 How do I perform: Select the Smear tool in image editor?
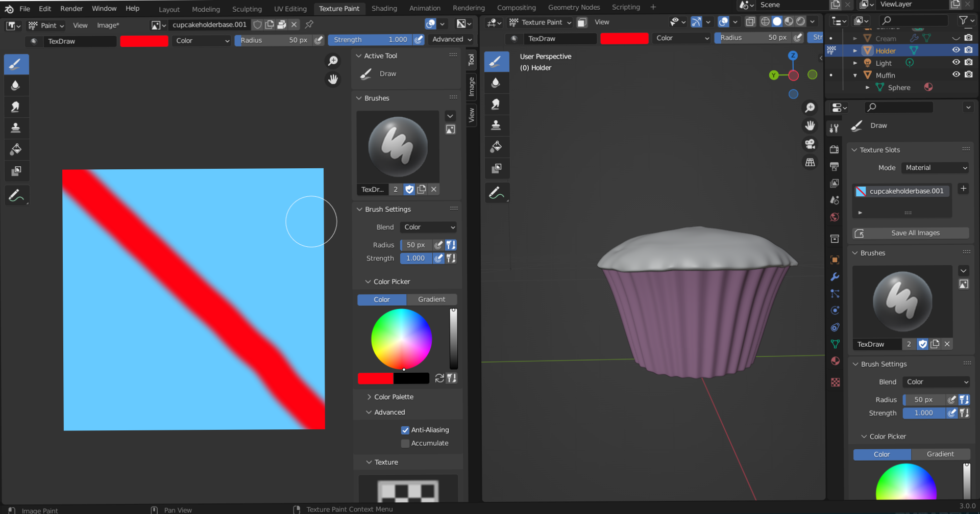point(16,107)
